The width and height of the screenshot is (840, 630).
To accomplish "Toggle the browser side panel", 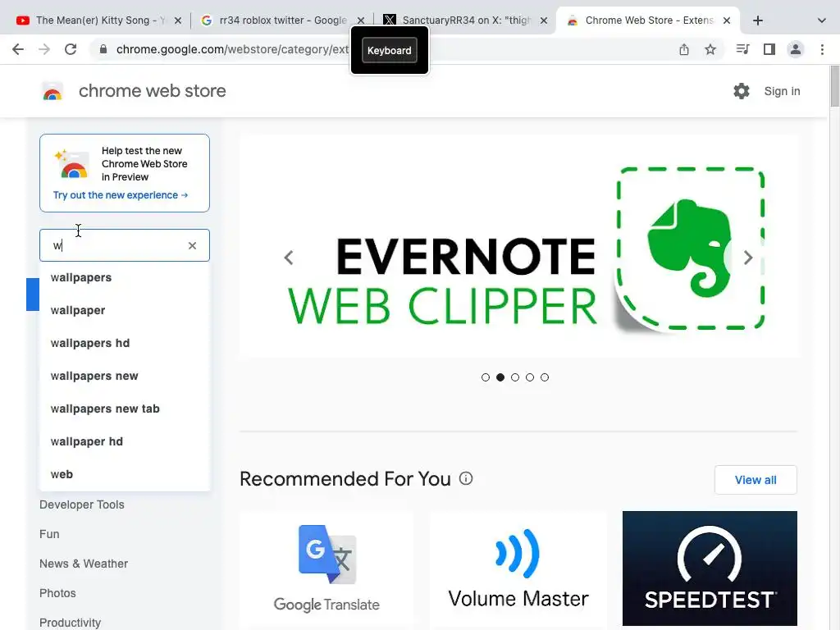I will point(769,49).
